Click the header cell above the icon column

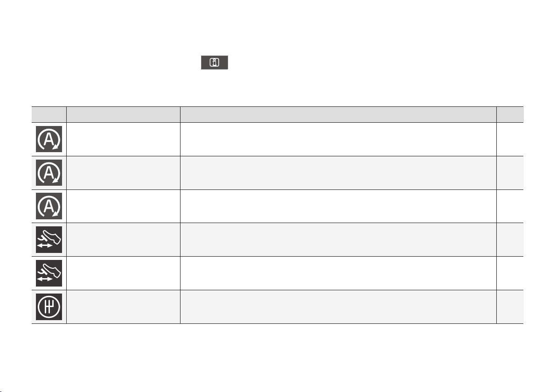point(49,115)
